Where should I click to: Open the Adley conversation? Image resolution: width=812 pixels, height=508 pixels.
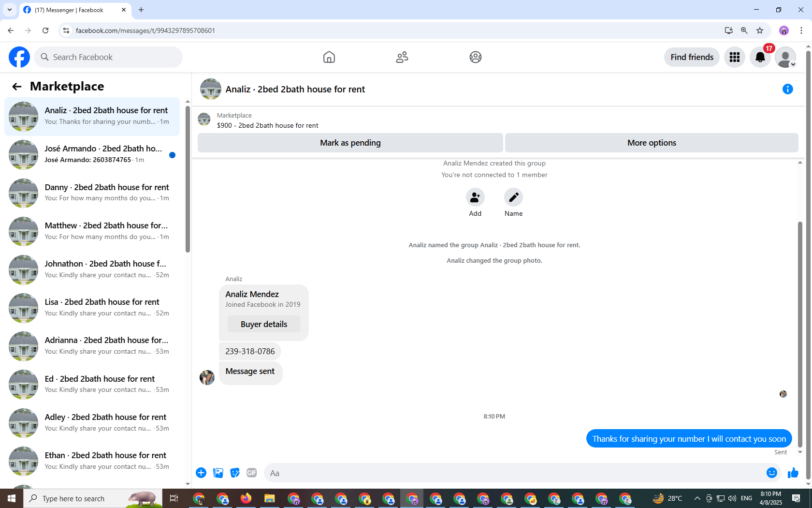(x=92, y=423)
